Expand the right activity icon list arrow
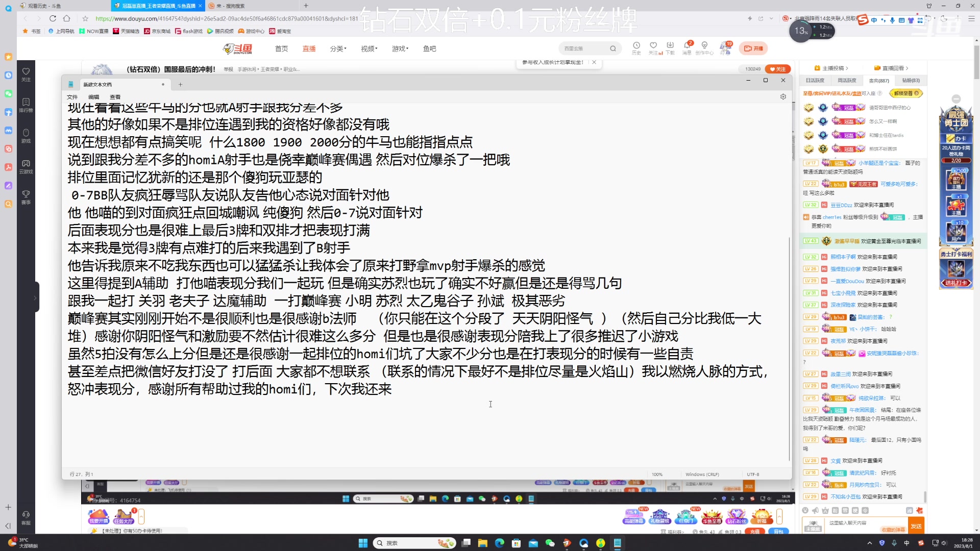This screenshot has height=551, width=980. click(x=779, y=516)
